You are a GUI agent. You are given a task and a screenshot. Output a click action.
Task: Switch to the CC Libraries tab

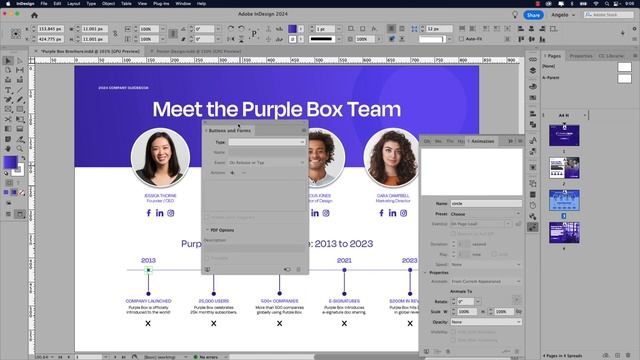[611, 56]
